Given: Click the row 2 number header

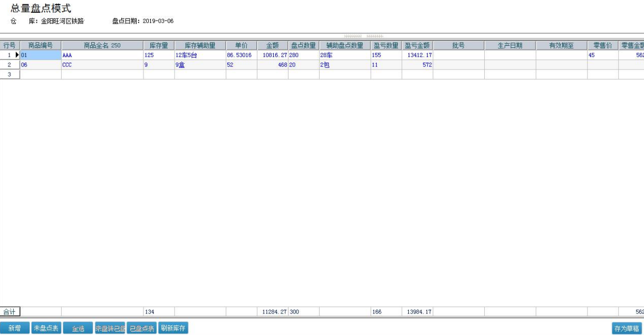Looking at the screenshot, I should point(9,65).
